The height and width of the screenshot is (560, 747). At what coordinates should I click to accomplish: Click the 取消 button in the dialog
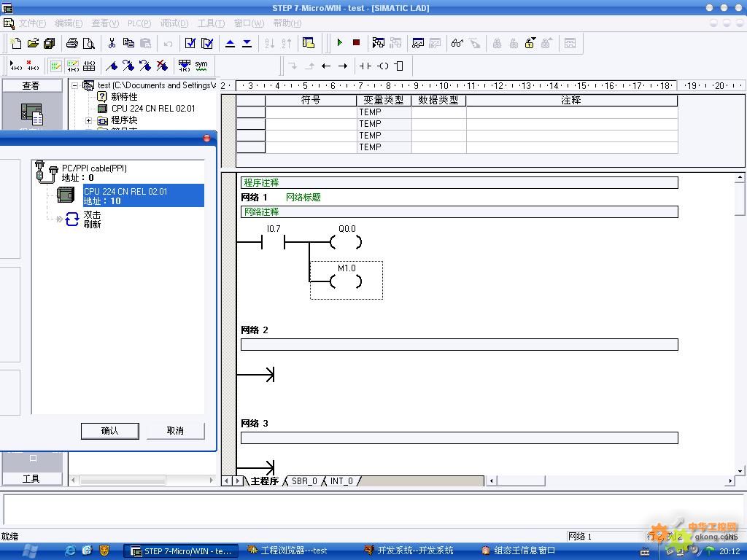(175, 430)
